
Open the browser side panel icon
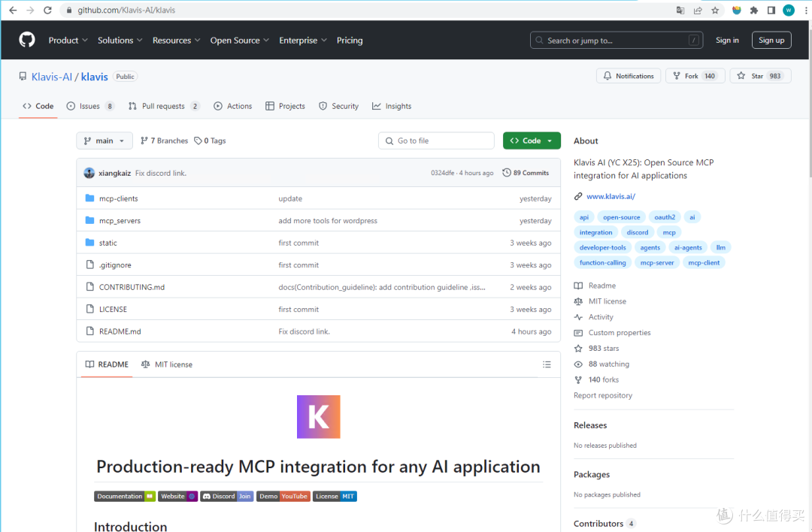click(771, 11)
